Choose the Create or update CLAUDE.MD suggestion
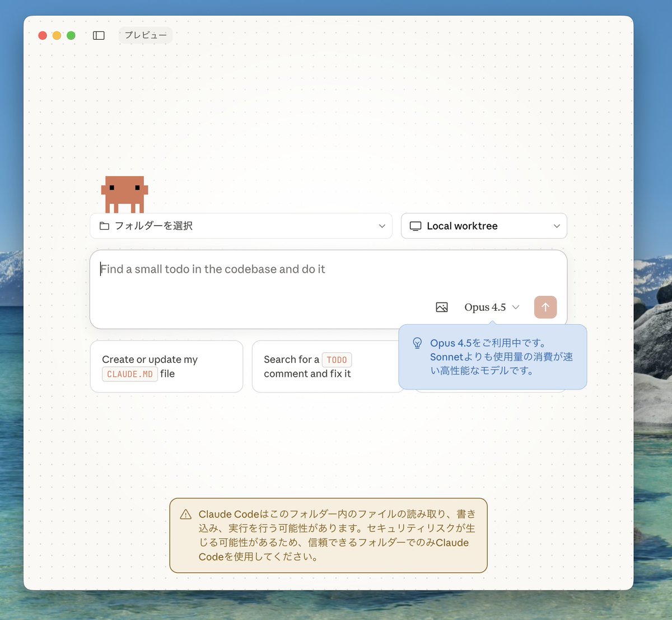The height and width of the screenshot is (620, 672). 166,366
